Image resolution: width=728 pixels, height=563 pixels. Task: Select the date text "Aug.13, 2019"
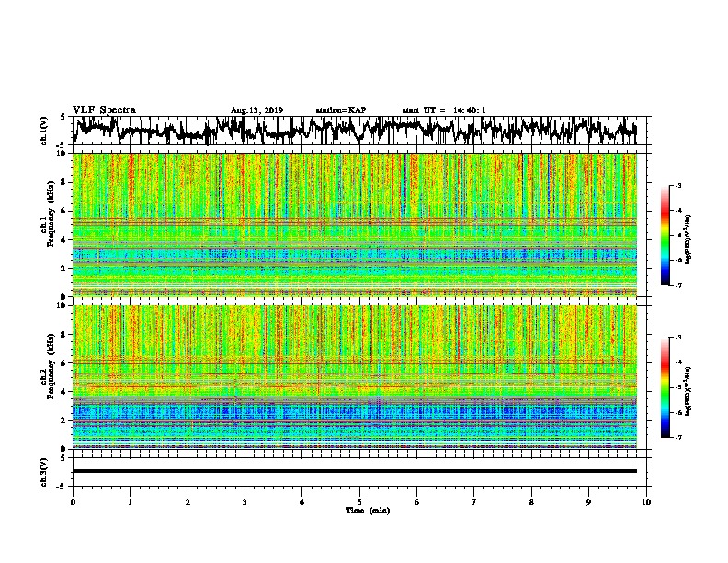tap(256, 110)
